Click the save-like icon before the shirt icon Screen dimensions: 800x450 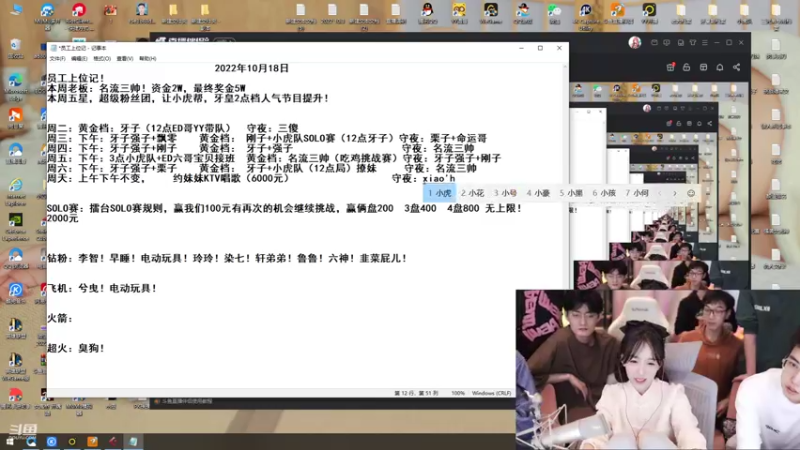point(681,43)
